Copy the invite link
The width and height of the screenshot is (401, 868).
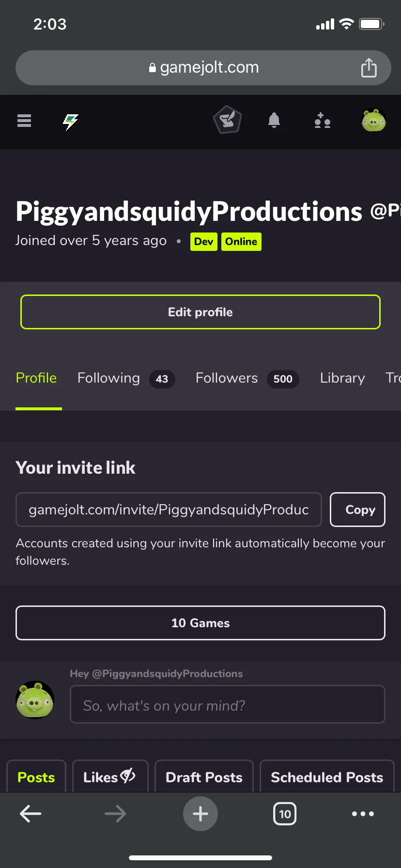357,510
